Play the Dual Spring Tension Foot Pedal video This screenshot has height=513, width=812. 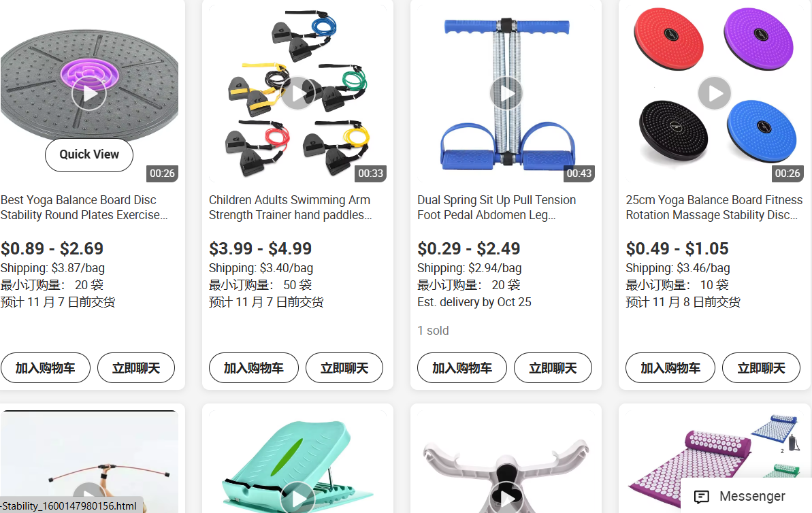[x=506, y=93]
